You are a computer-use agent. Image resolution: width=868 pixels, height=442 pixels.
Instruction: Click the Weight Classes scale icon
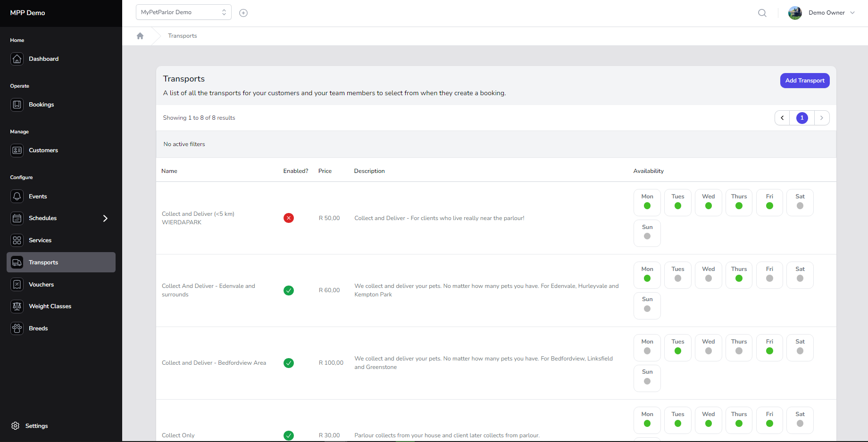coord(17,306)
